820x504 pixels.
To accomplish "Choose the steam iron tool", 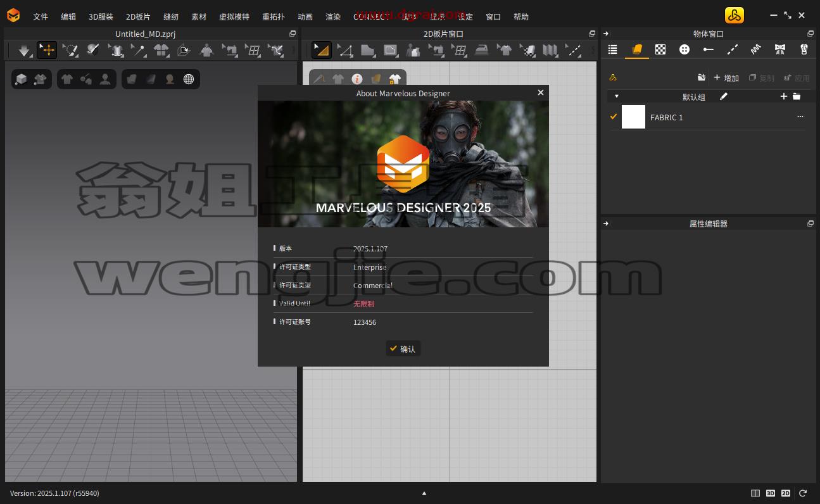I will click(x=482, y=50).
